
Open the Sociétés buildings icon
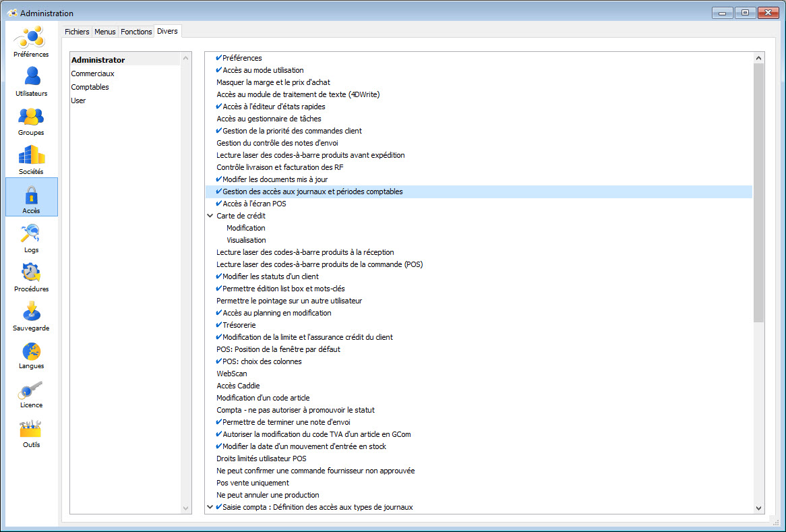click(31, 156)
